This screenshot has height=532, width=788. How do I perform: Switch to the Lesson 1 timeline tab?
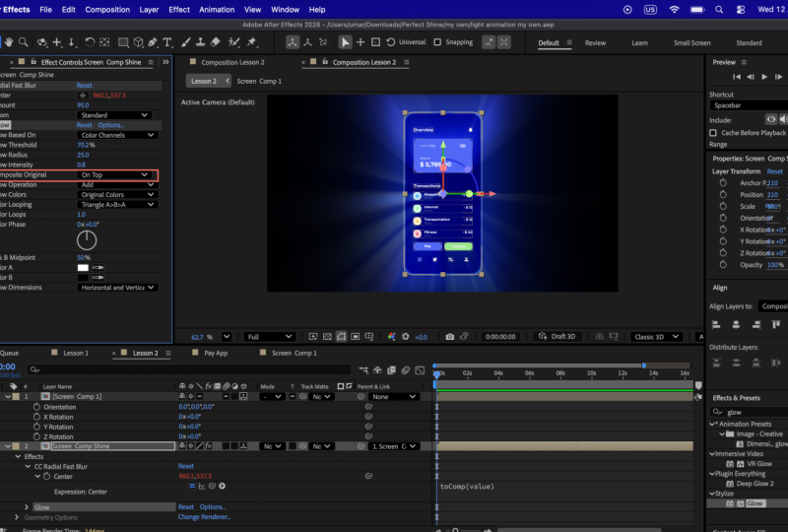pos(76,353)
